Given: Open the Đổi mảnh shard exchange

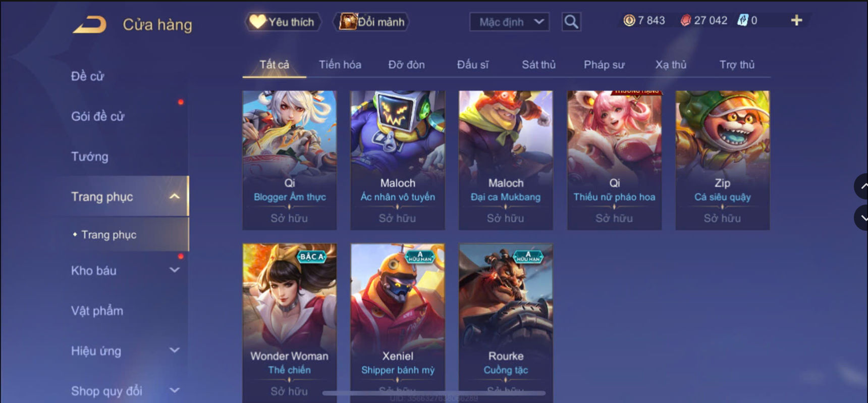Looking at the screenshot, I should 371,22.
